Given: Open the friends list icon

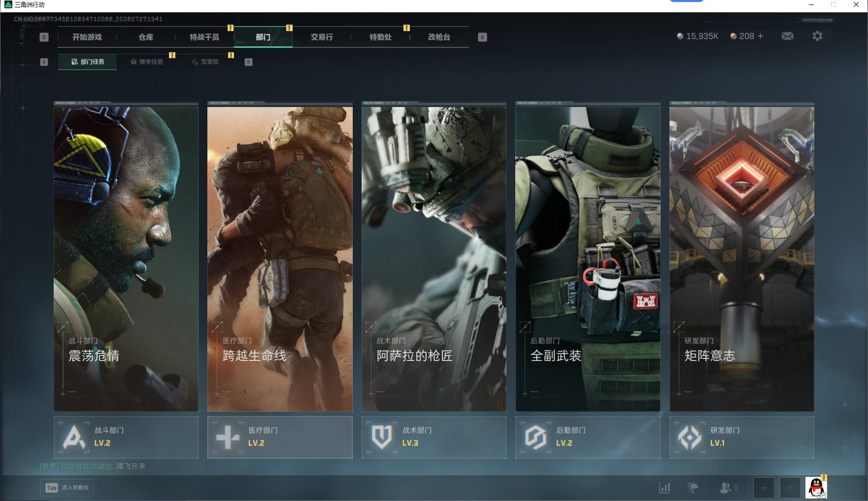Looking at the screenshot, I should tap(728, 488).
